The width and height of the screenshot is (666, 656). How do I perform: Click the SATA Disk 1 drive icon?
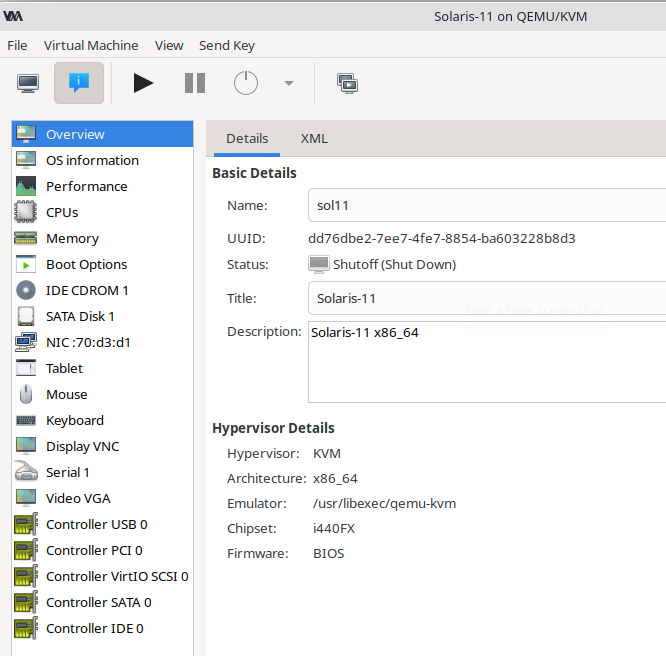pos(25,317)
